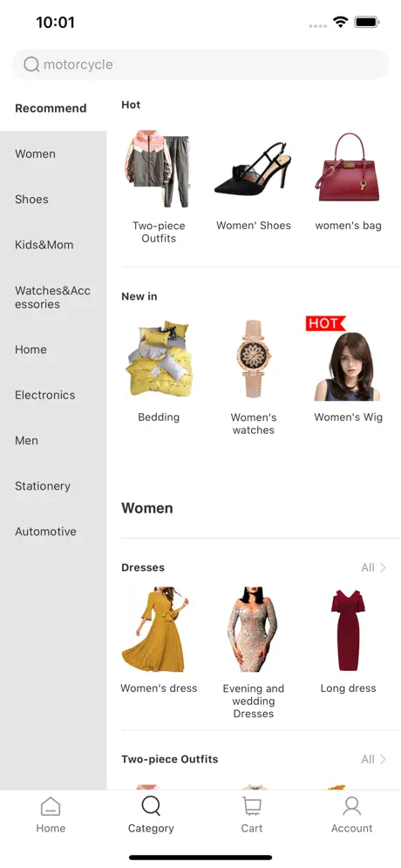401x868 pixels.
Task: Click the search magnifier icon in search bar
Action: click(x=31, y=64)
